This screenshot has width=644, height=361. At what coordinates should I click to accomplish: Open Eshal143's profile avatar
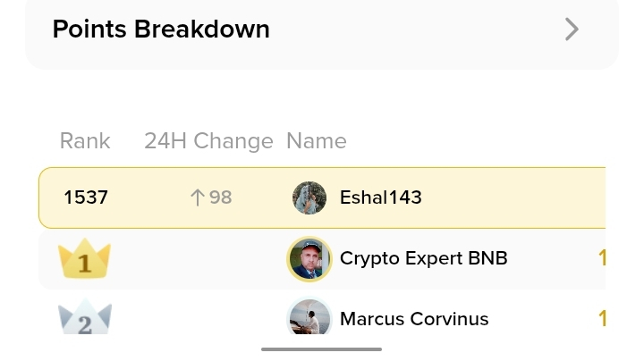[309, 197]
